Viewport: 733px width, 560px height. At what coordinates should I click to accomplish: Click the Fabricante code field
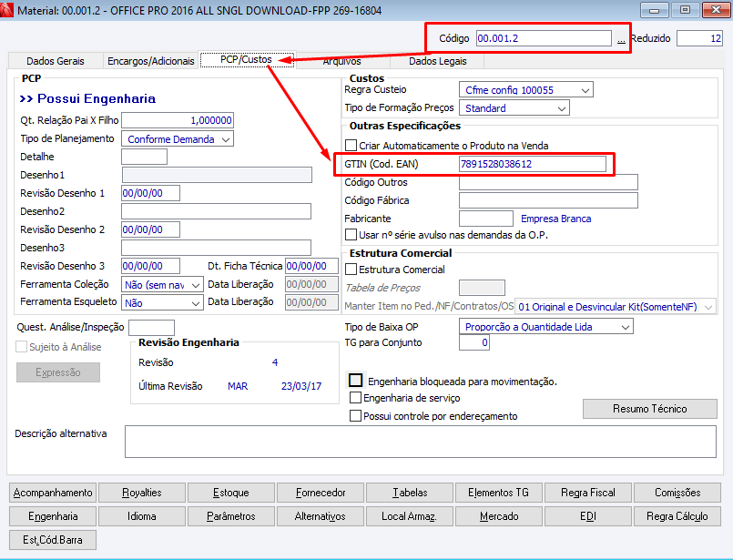pos(486,219)
